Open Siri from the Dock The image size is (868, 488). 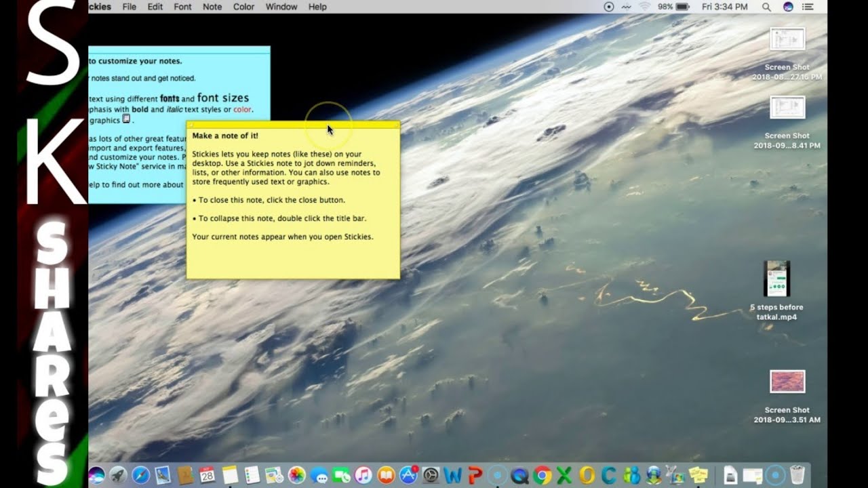point(96,475)
